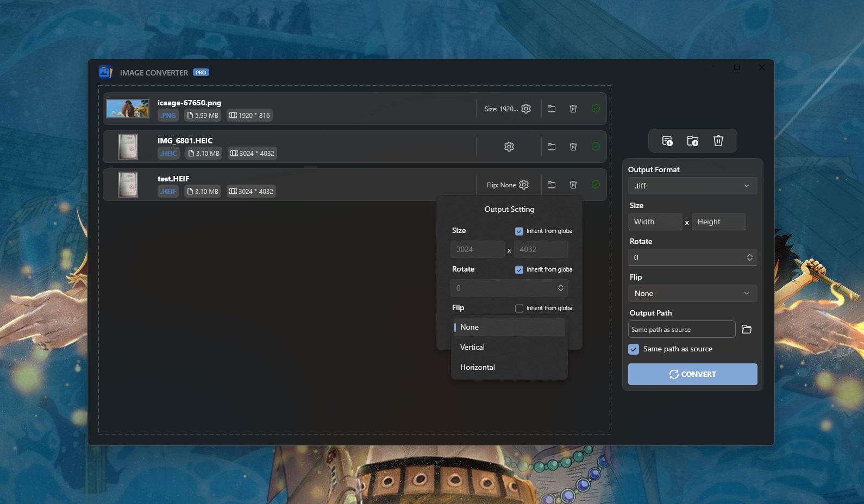Screen dimensions: 864x504
Task: Remove IMG_6801.HEIC with trash icon
Action: (573, 147)
